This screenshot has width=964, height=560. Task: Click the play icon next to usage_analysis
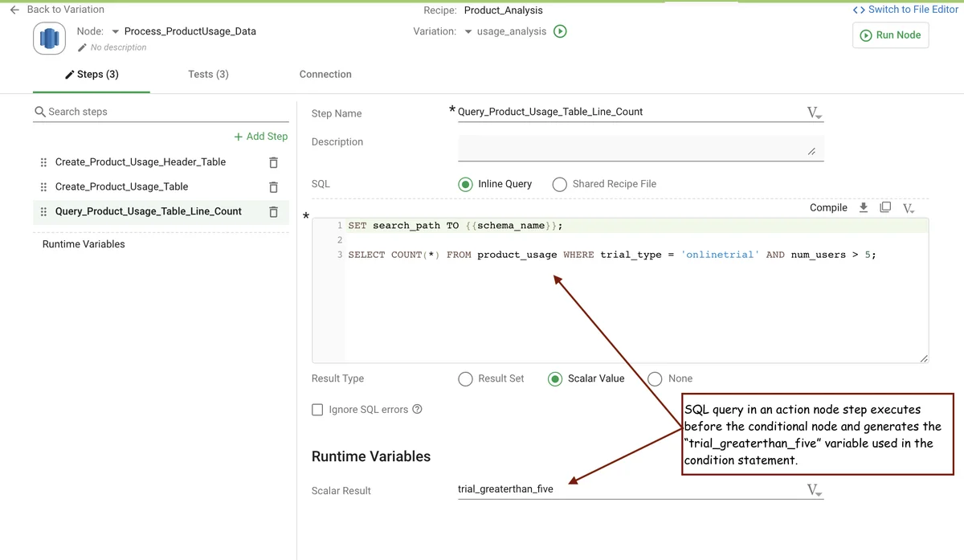(x=561, y=31)
